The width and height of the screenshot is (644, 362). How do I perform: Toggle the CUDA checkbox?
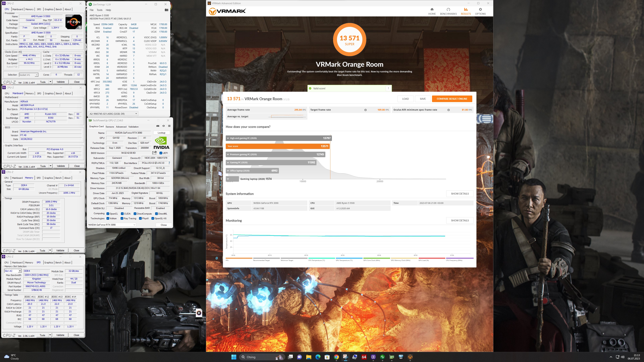122,214
